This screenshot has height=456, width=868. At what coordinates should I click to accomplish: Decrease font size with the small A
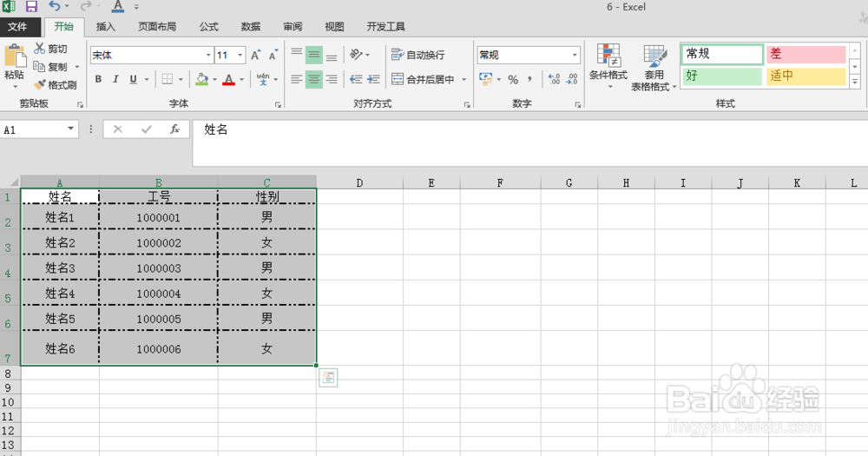[x=273, y=55]
